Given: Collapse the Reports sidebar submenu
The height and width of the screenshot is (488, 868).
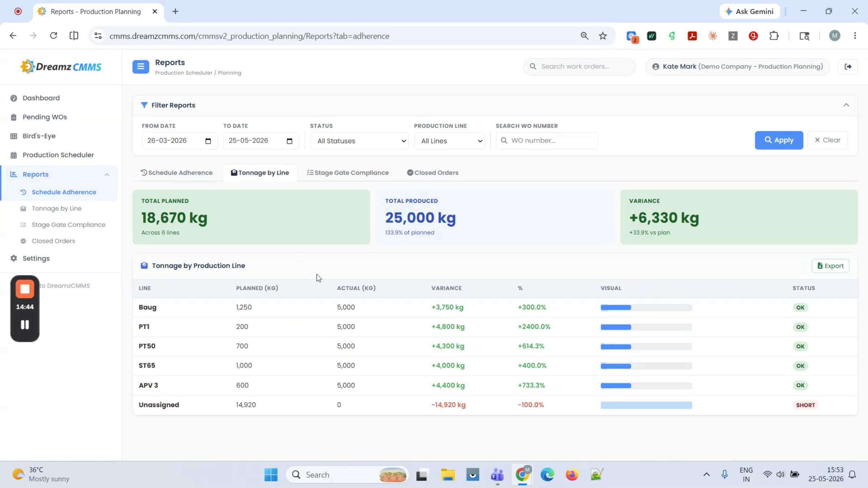Looking at the screenshot, I should tap(107, 175).
